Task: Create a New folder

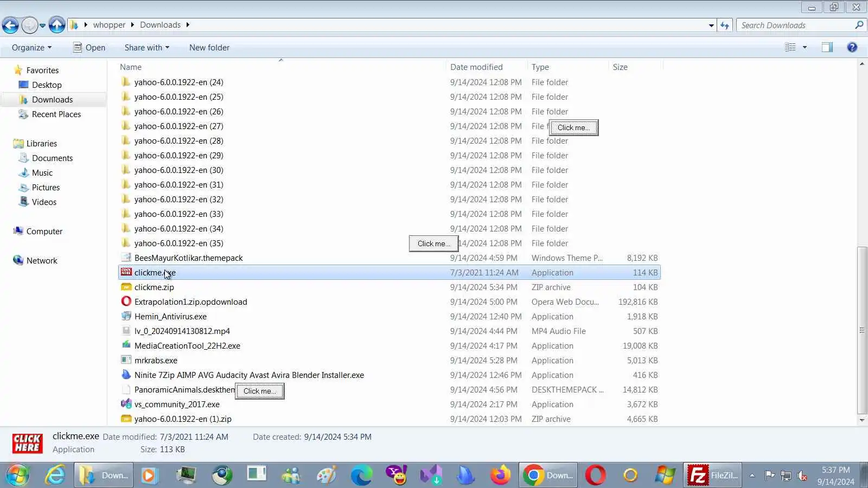Action: pos(209,47)
